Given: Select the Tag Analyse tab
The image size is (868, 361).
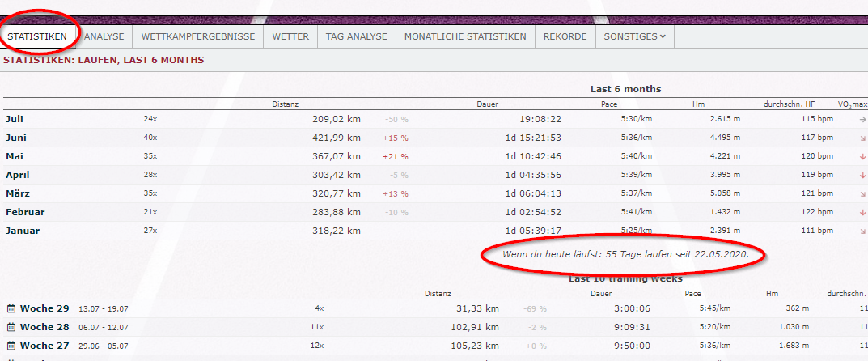Looking at the screenshot, I should pyautogui.click(x=356, y=36).
